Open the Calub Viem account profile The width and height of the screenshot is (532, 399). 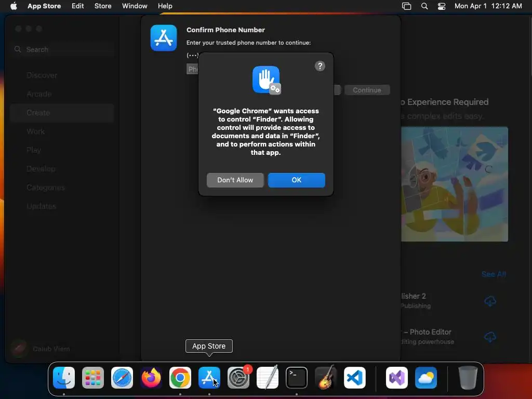click(41, 349)
